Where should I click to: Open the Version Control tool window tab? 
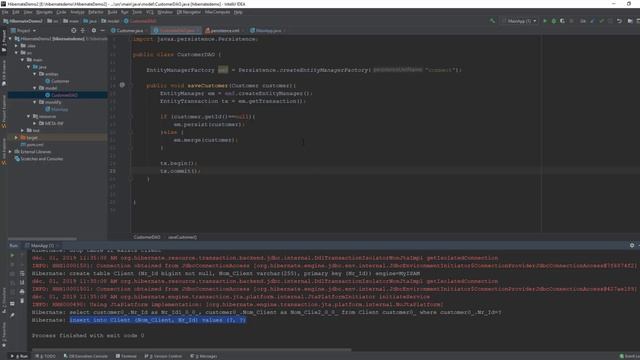[163, 356]
